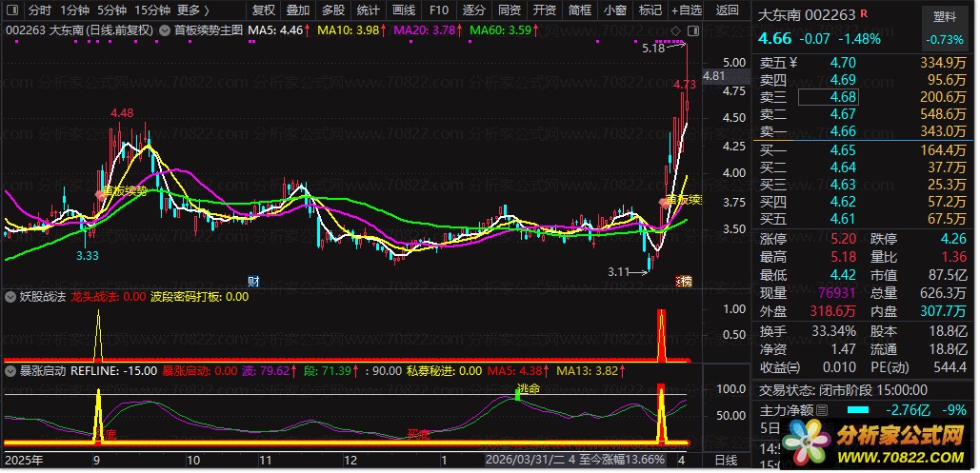
Task: Toggle the right panel icon in chart header
Action: [x=692, y=30]
